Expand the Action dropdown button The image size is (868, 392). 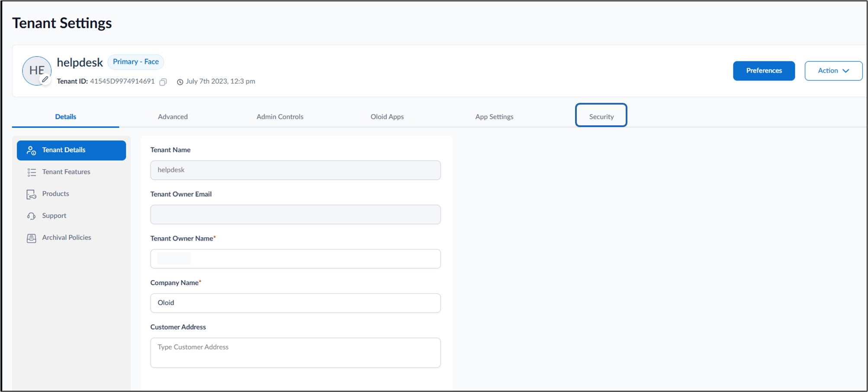pos(833,71)
